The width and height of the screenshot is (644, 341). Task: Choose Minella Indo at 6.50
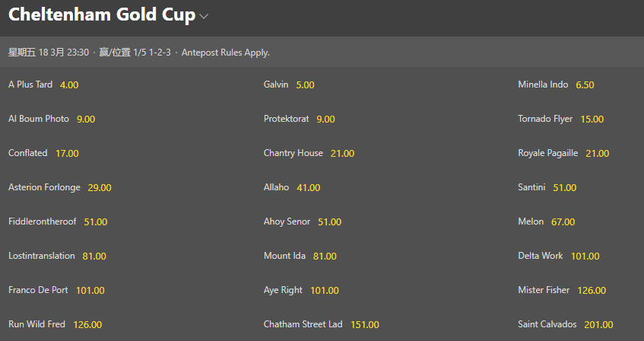click(585, 84)
